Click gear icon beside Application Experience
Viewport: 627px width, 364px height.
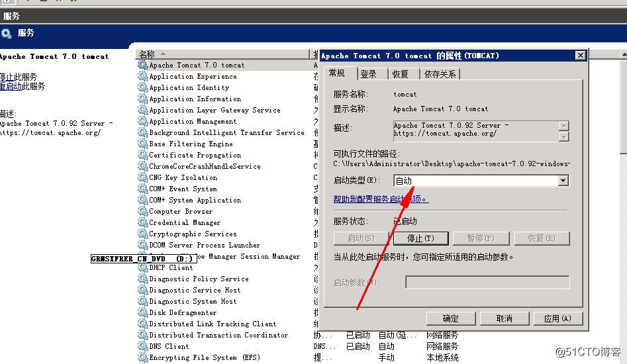(x=143, y=76)
